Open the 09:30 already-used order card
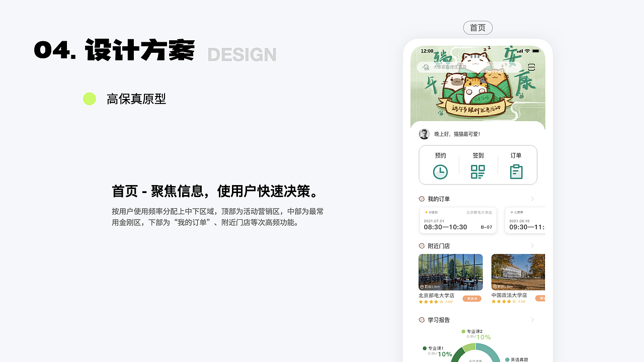 coord(525,221)
